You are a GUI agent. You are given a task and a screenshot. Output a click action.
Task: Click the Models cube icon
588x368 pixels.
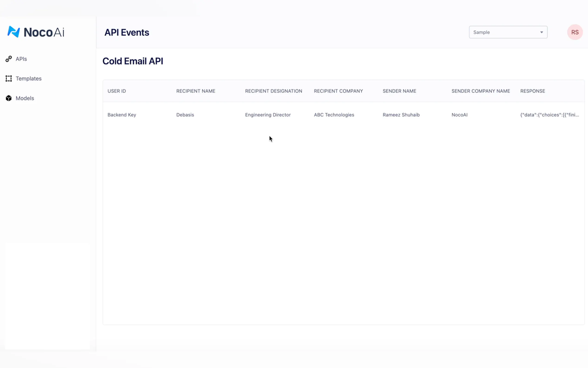pos(9,98)
